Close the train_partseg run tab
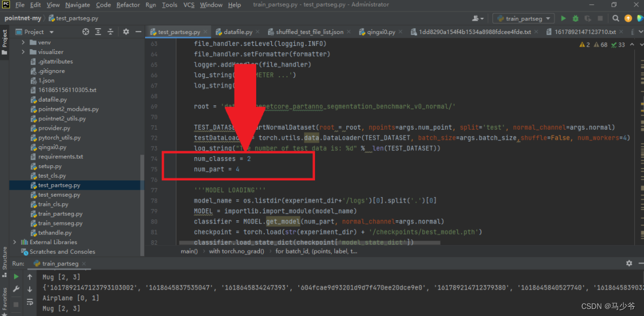Screen dimensions: 644x316 tap(84, 264)
